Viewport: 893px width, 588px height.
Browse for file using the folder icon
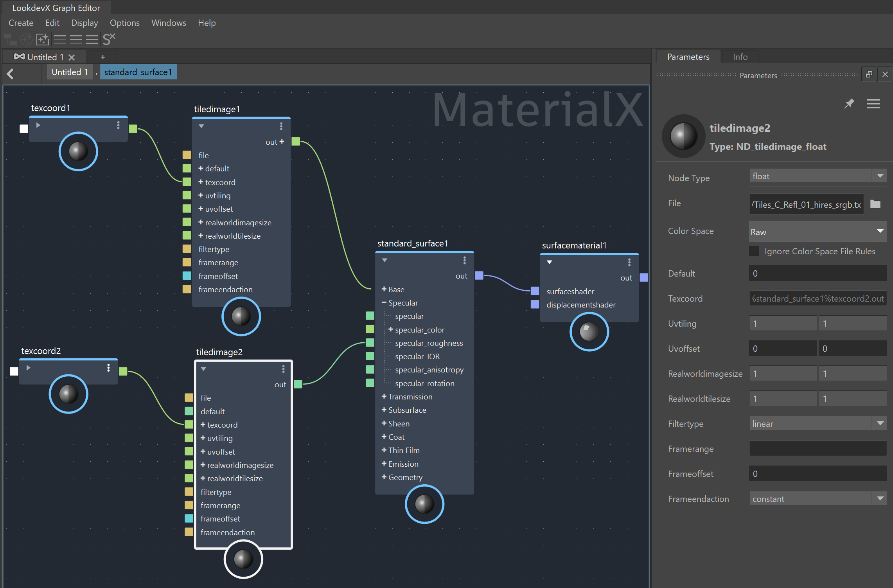[875, 204]
